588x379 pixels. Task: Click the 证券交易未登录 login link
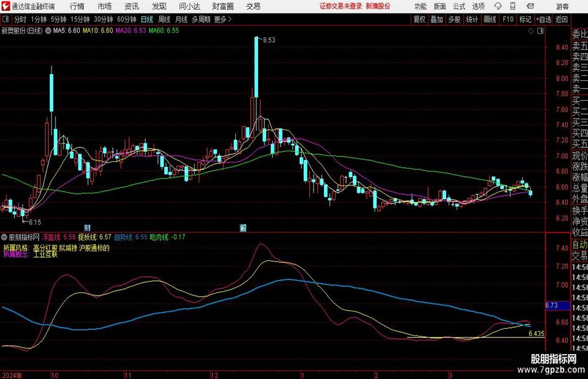tap(341, 6)
